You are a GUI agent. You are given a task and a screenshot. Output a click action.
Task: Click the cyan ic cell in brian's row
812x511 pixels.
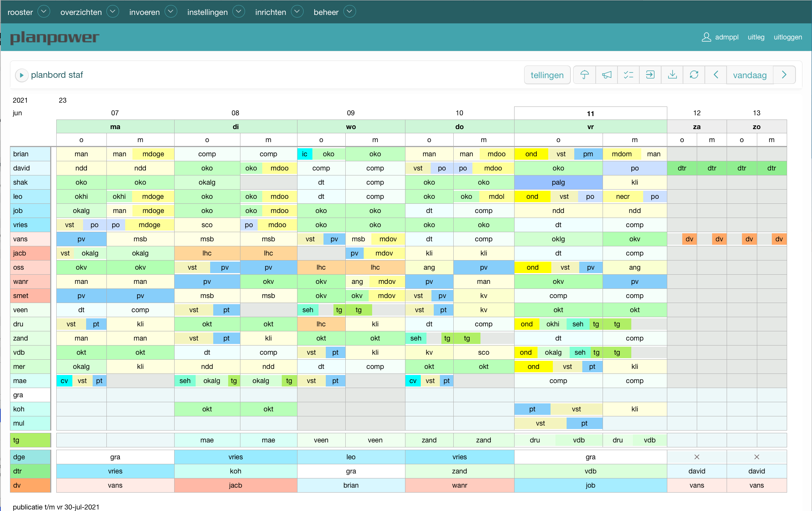pos(305,154)
